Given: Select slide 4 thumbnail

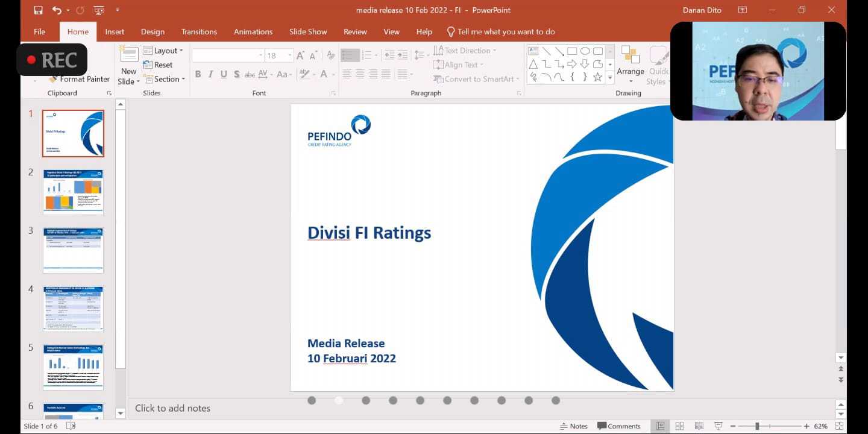Looking at the screenshot, I should (73, 309).
